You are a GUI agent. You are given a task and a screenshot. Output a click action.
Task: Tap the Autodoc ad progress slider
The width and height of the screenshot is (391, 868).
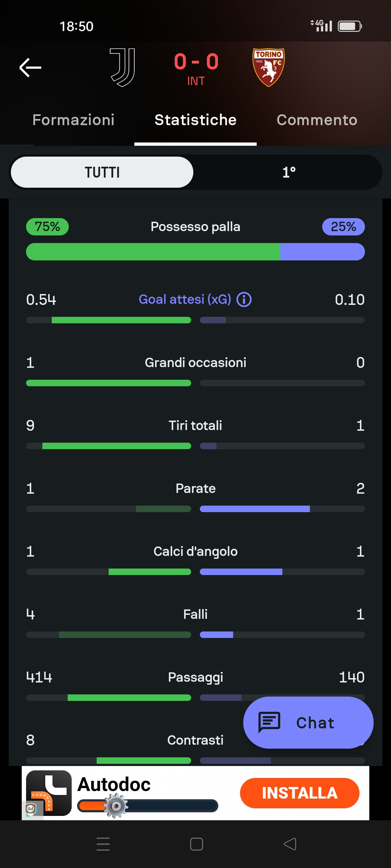[x=148, y=806]
